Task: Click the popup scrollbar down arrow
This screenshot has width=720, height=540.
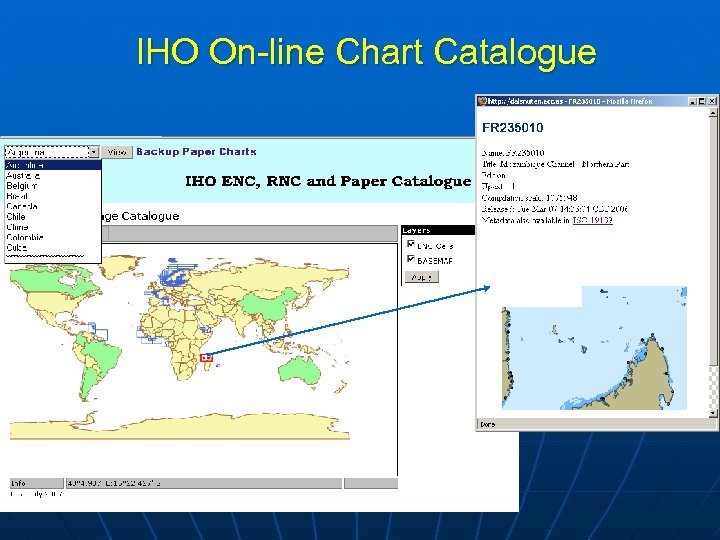Action: (x=713, y=413)
